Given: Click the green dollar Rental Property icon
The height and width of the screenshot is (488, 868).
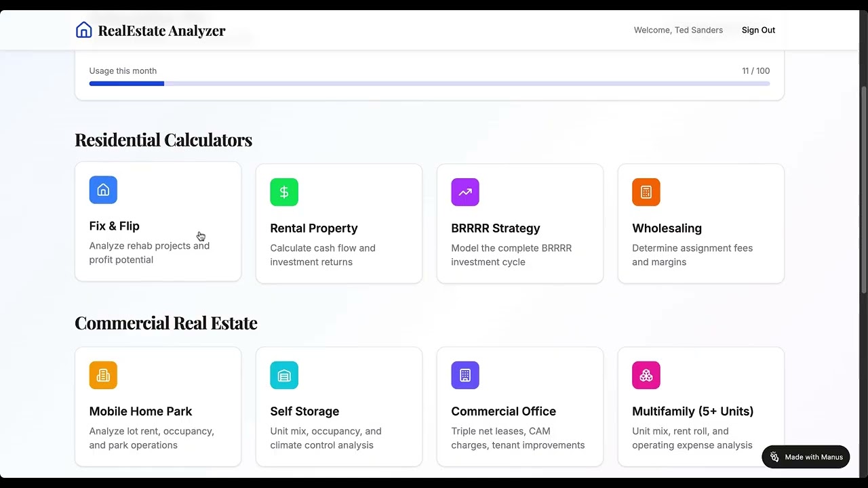Looking at the screenshot, I should coord(284,192).
